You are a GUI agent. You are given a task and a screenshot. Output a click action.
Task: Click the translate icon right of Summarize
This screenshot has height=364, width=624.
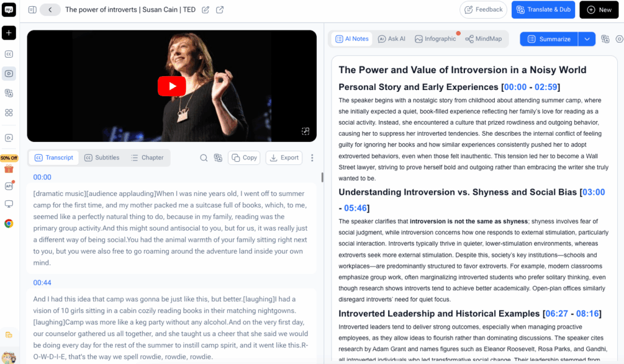pyautogui.click(x=605, y=39)
